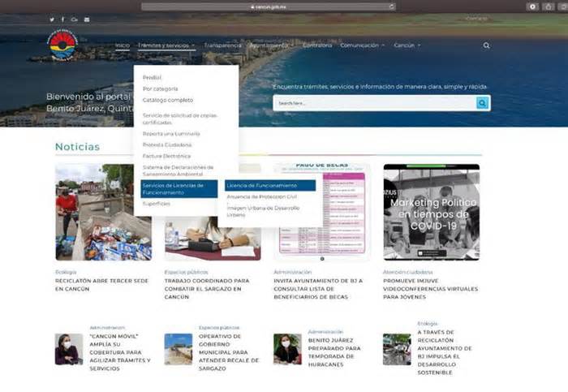
Task: Open browser extension icon in toolbar
Action: (x=532, y=6)
